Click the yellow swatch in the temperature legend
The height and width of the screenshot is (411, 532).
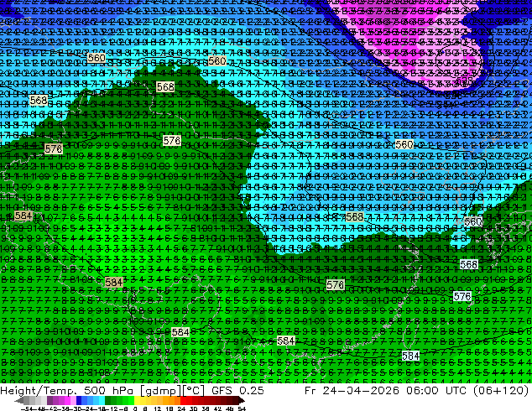point(137,400)
